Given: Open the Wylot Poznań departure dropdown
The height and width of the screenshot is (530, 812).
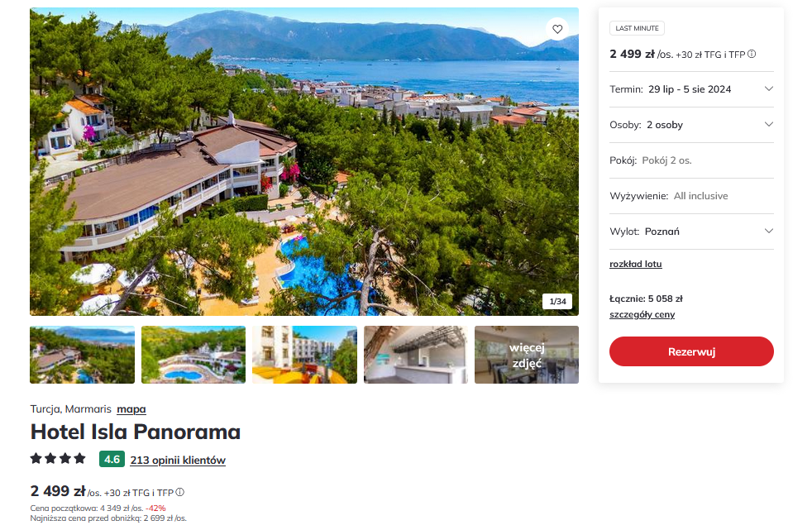Looking at the screenshot, I should 691,232.
